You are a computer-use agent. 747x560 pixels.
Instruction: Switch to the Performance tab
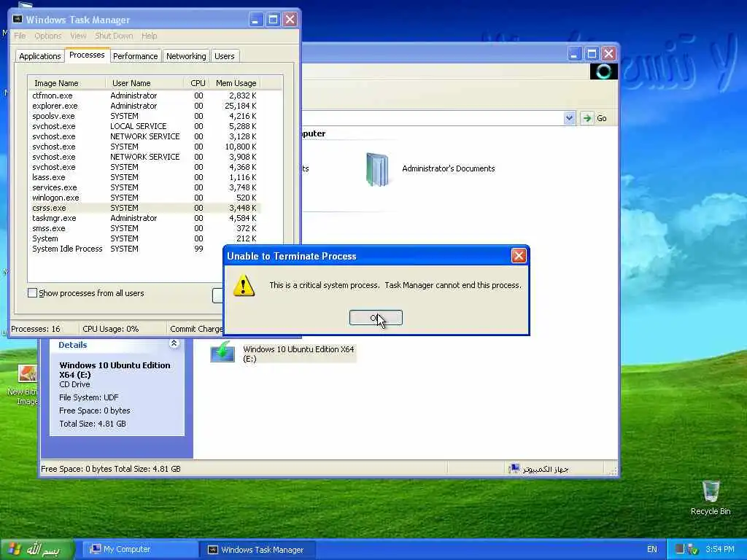[135, 56]
